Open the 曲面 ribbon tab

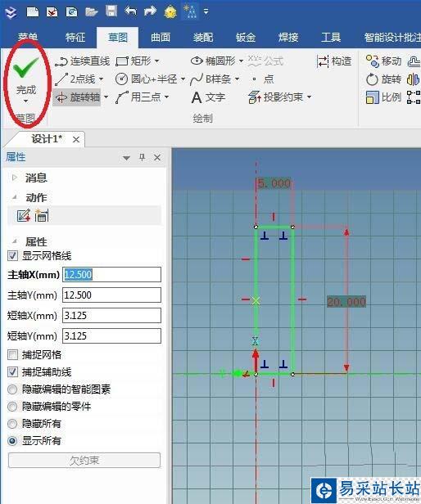pos(161,38)
